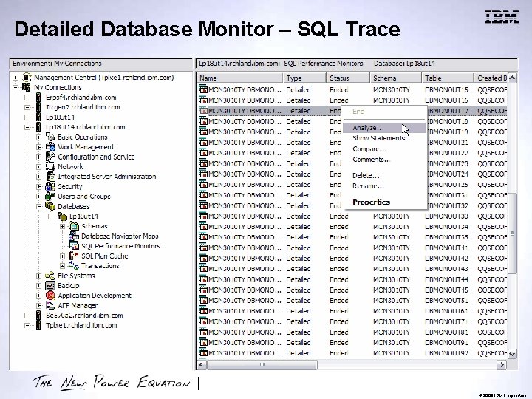The width and height of the screenshot is (532, 399).
Task: Click the DBMONOUT92 table cell
Action: pyautogui.click(x=446, y=353)
